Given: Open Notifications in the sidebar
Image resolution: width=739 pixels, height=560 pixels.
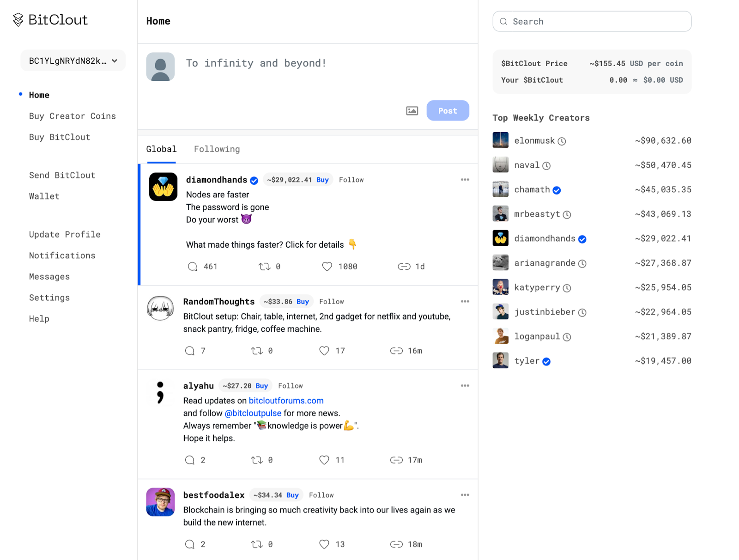Looking at the screenshot, I should [62, 256].
